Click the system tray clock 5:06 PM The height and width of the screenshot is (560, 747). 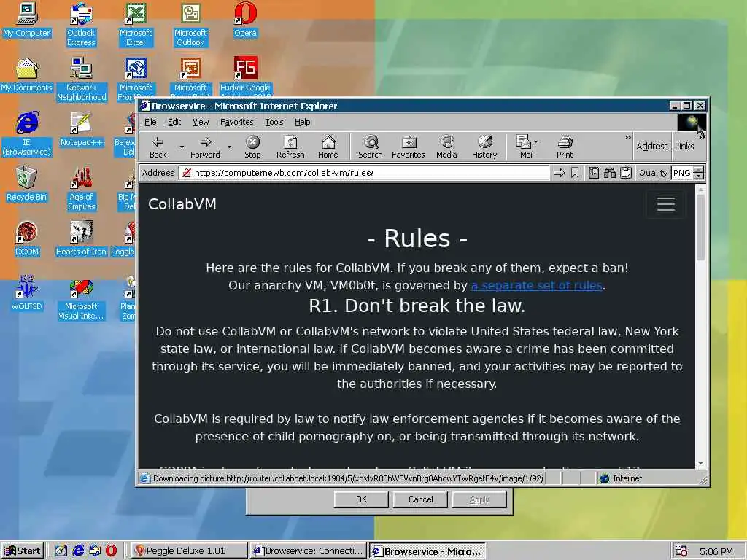716,551
